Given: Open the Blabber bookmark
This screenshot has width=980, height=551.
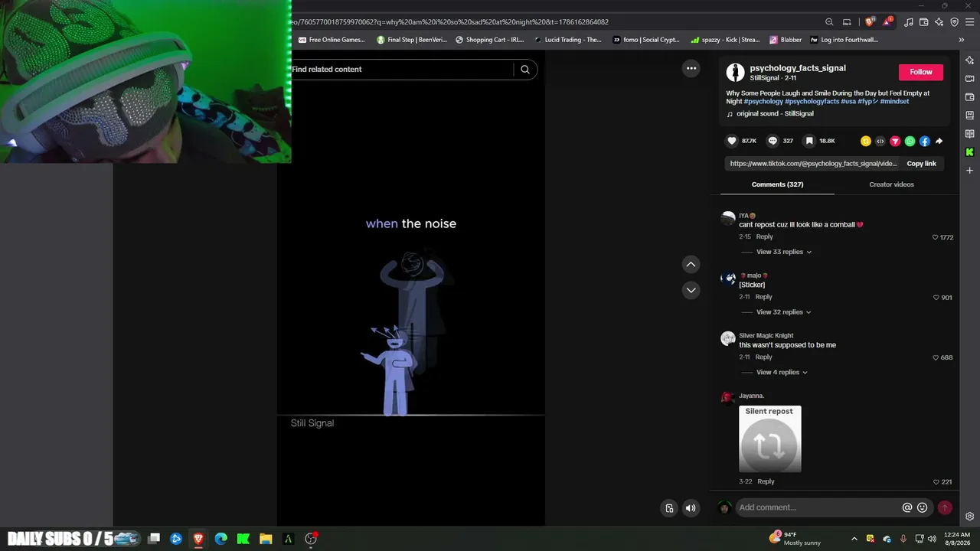Looking at the screenshot, I should pos(786,40).
